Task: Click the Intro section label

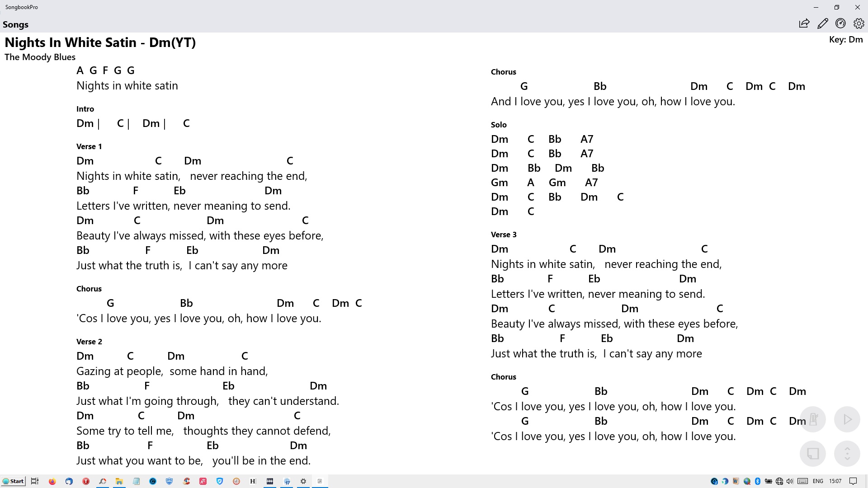Action: (x=85, y=109)
